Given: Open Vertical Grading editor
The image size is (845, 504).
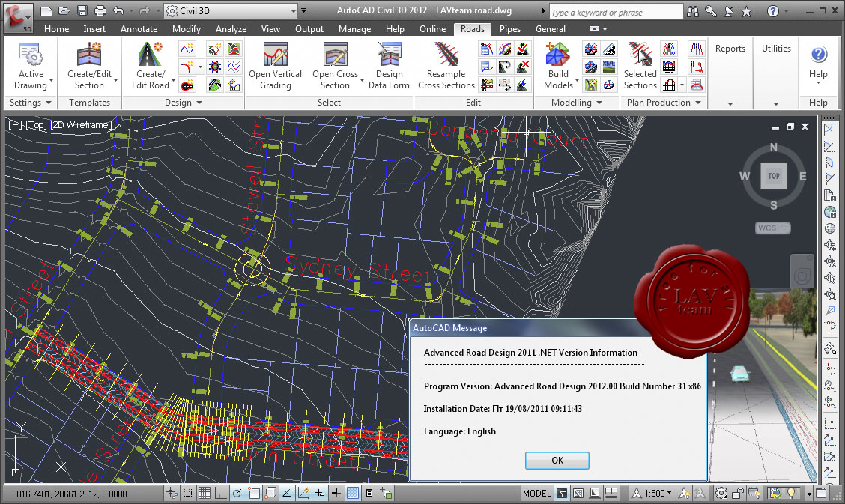Looking at the screenshot, I should pyautogui.click(x=276, y=66).
